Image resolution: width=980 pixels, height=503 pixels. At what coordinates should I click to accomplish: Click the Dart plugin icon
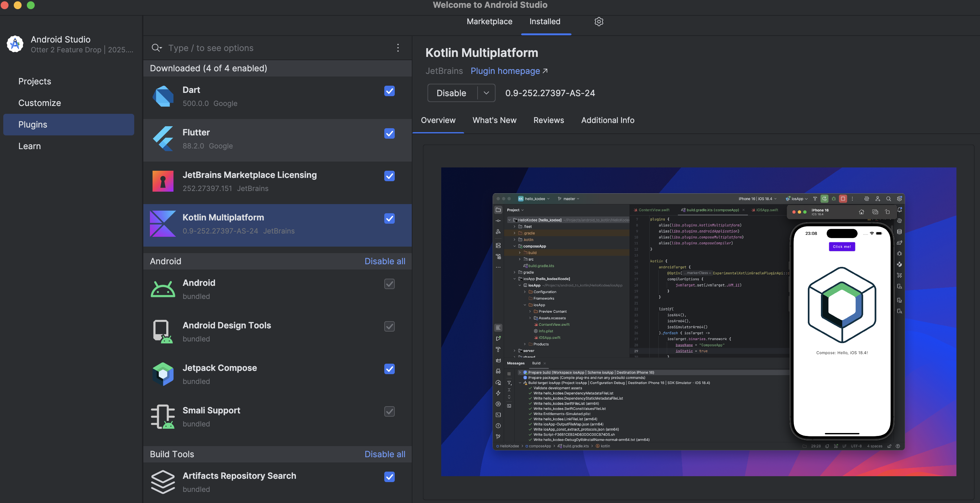click(x=163, y=96)
